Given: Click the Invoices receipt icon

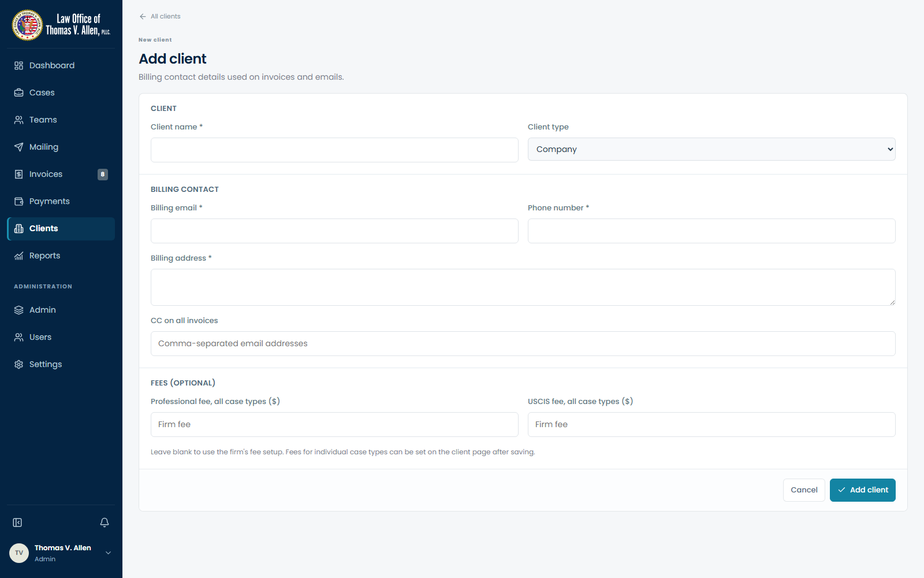Looking at the screenshot, I should pos(18,174).
